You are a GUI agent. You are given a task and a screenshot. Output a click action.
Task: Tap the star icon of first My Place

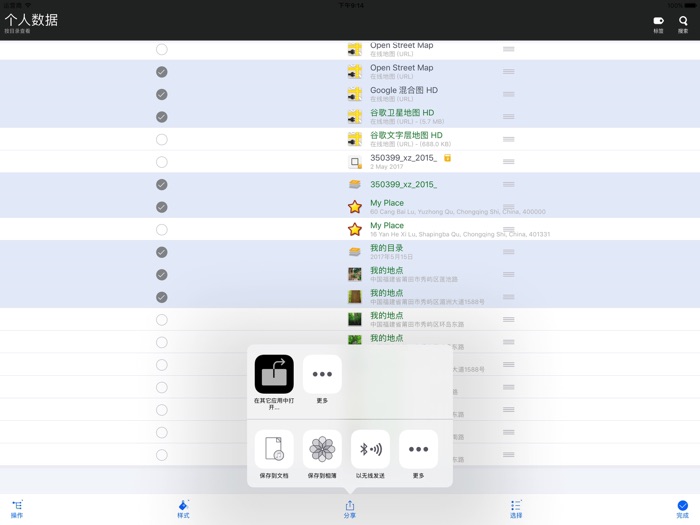(355, 207)
